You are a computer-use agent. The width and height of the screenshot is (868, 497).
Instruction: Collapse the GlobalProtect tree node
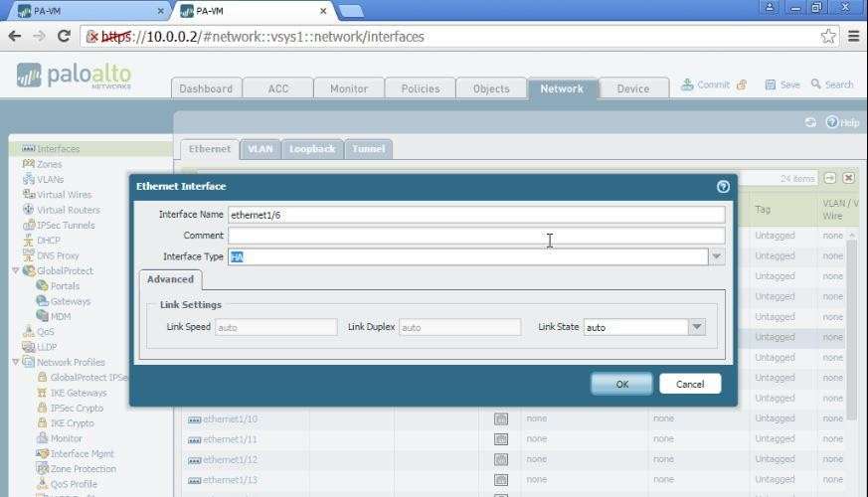tap(16, 270)
